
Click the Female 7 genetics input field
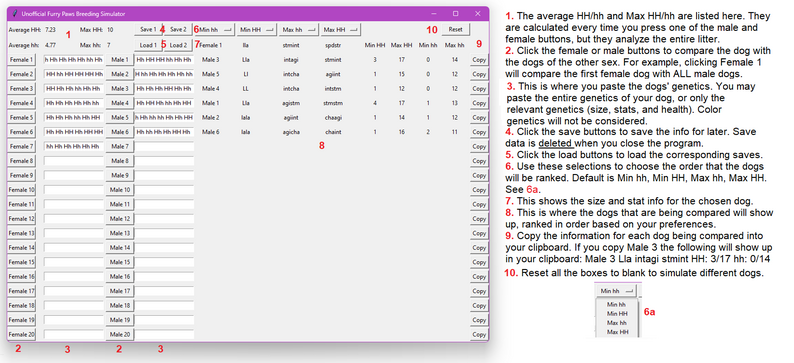click(73, 146)
